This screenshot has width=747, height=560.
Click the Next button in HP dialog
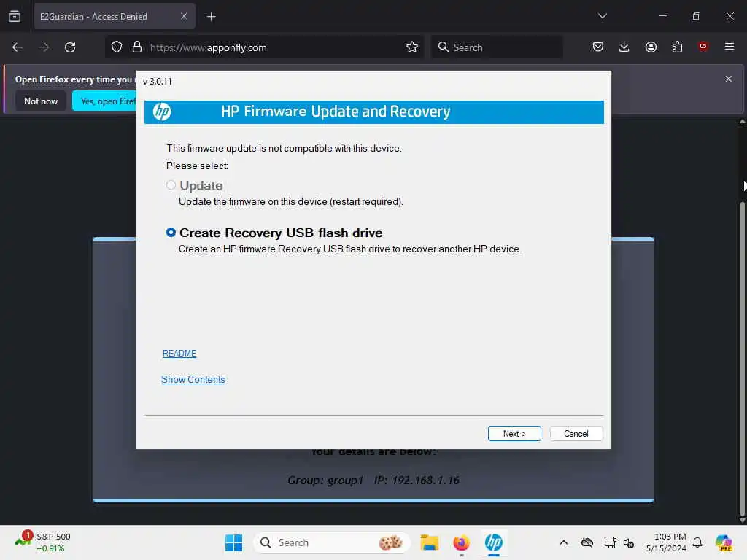point(514,433)
